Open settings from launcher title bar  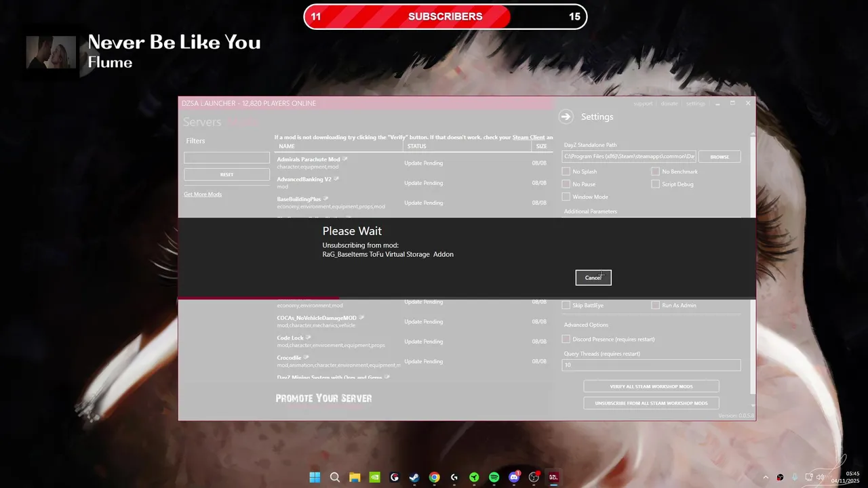point(696,104)
